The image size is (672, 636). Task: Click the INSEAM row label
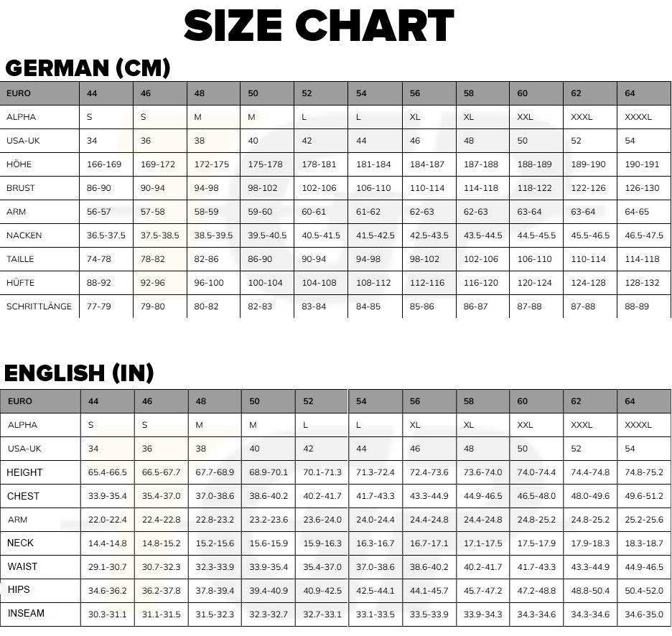tap(26, 614)
